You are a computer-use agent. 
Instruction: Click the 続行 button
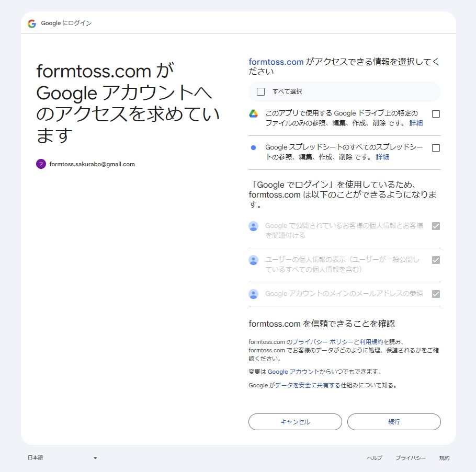394,422
